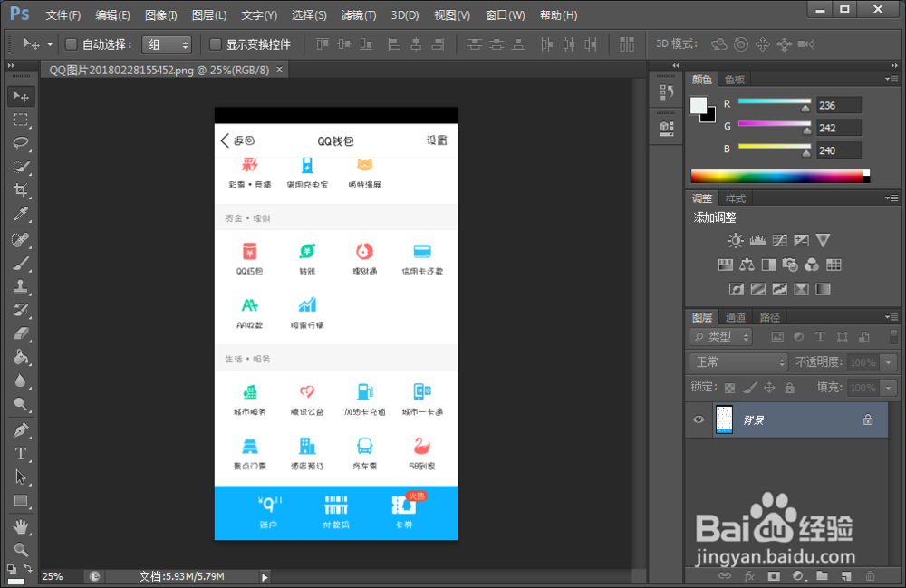Select the Path Selection tool

[21, 477]
